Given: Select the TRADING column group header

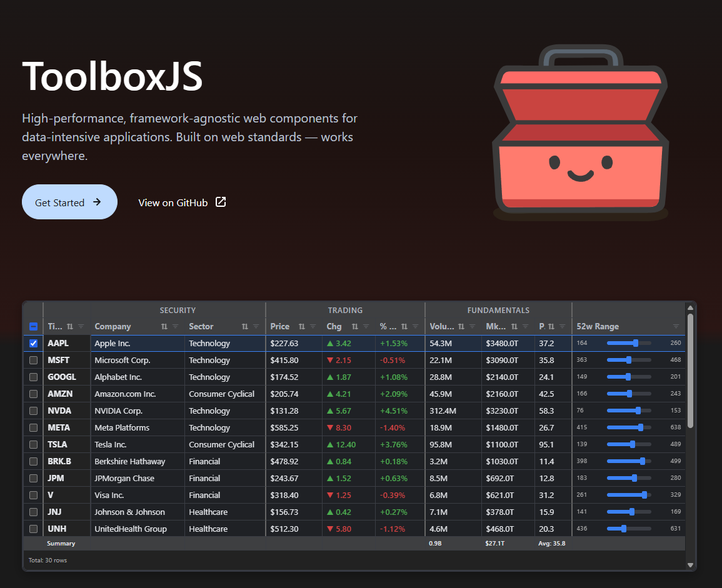Looking at the screenshot, I should tap(345, 310).
